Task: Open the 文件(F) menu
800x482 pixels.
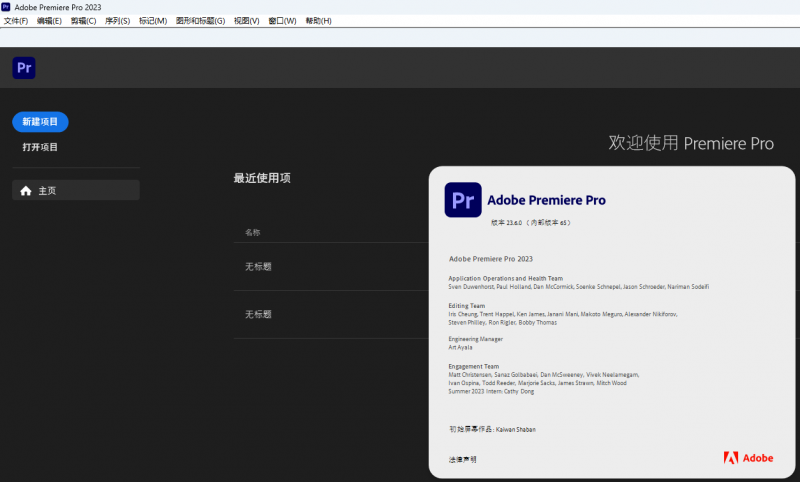Action: coord(16,21)
